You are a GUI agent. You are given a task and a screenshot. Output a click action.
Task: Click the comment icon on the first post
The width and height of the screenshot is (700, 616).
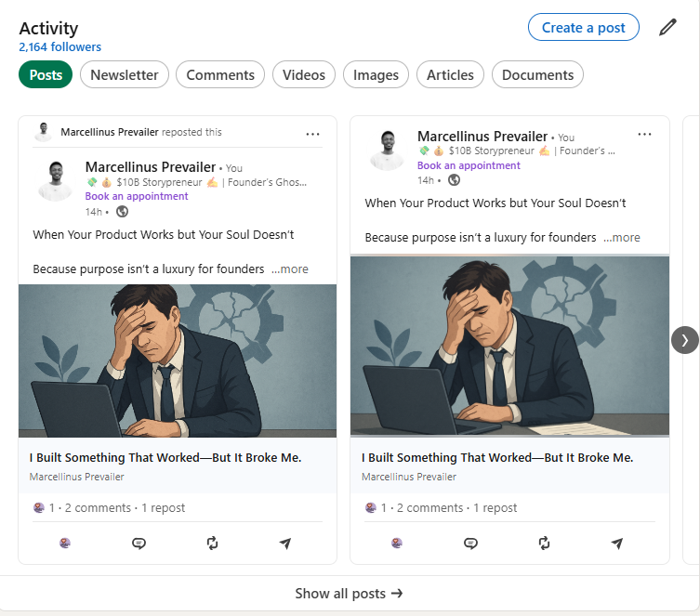click(139, 543)
